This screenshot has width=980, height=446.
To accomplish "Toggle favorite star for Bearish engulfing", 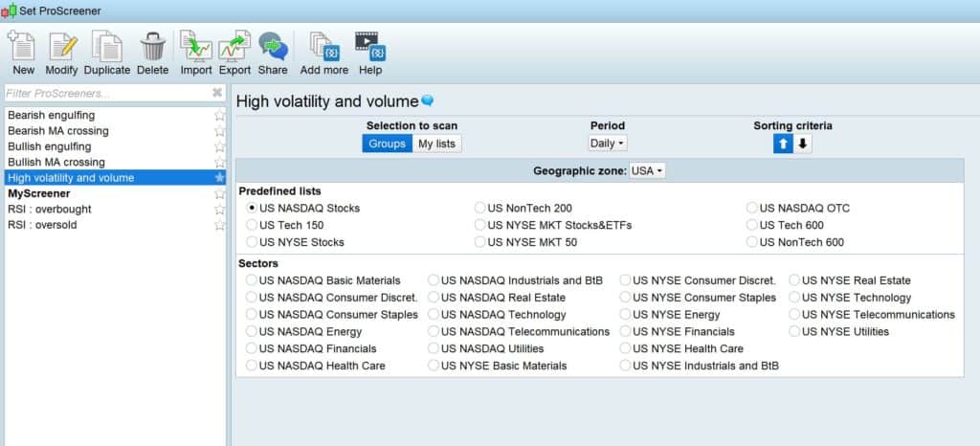I will 220,115.
